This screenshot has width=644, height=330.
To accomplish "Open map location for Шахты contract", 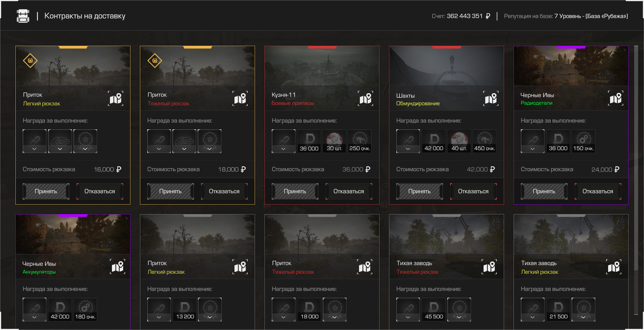I will (x=491, y=98).
